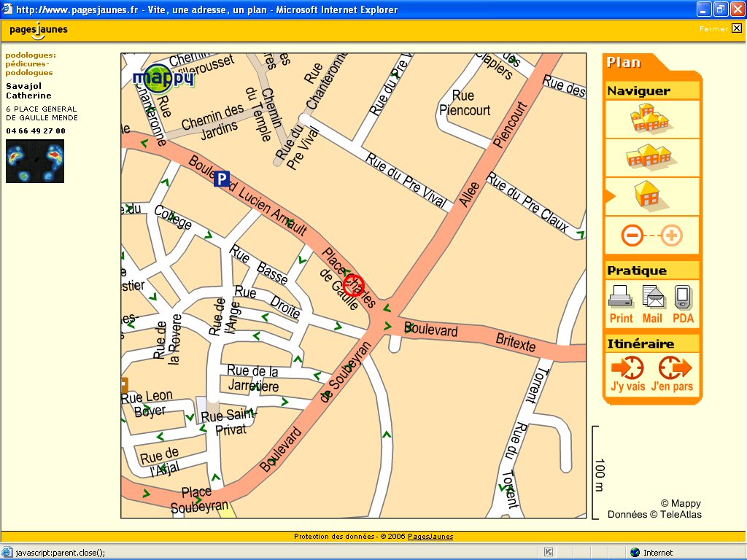
Task: Click the Internet Explorer title bar page icon
Action: (7, 9)
